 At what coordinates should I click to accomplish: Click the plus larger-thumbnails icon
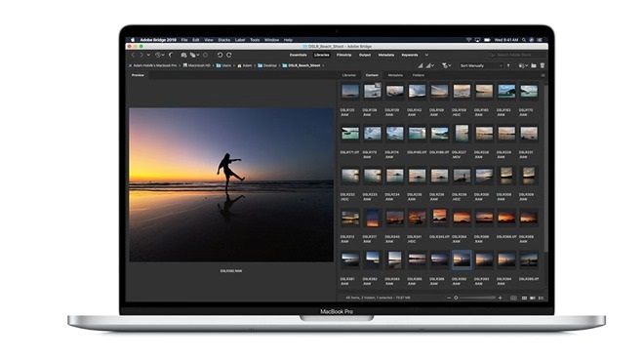[500, 298]
